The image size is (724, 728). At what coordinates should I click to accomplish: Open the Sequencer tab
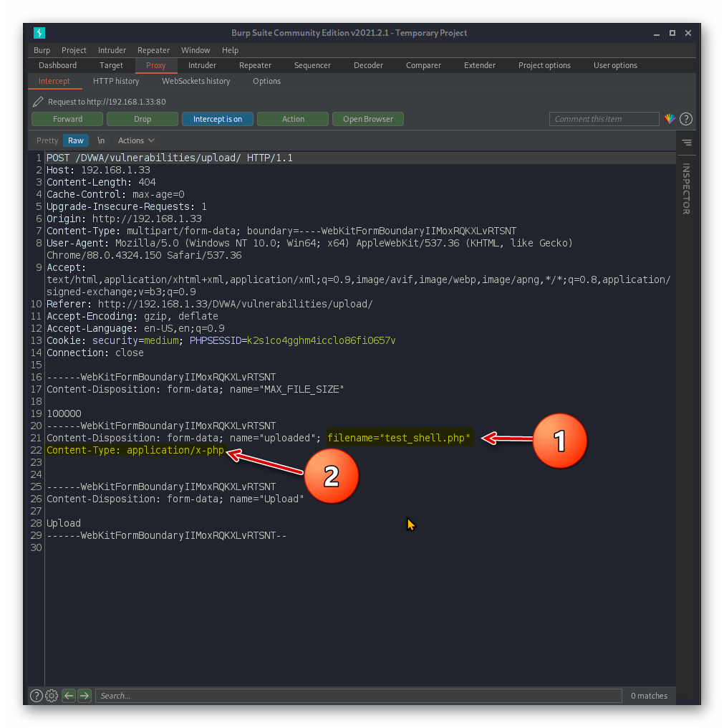tap(312, 65)
